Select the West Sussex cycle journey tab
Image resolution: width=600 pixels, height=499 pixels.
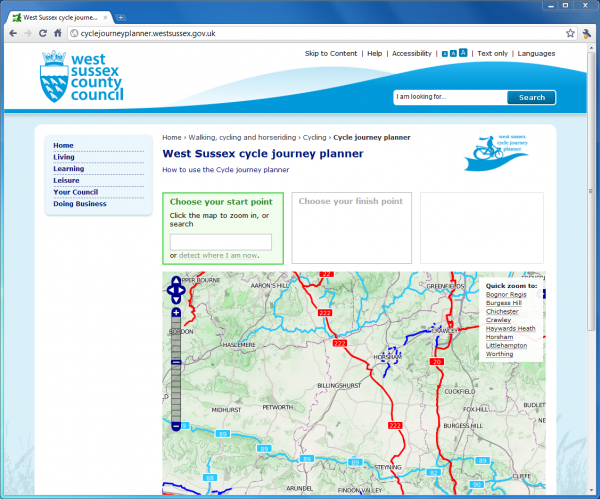click(x=60, y=17)
